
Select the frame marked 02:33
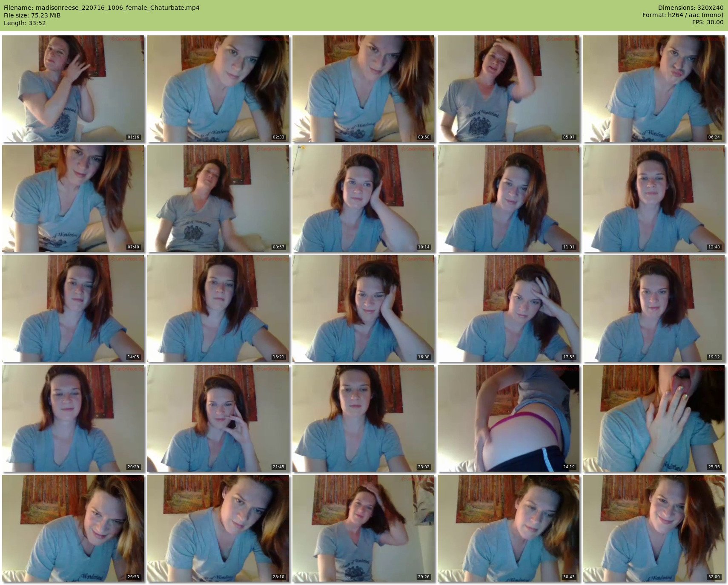[218, 89]
